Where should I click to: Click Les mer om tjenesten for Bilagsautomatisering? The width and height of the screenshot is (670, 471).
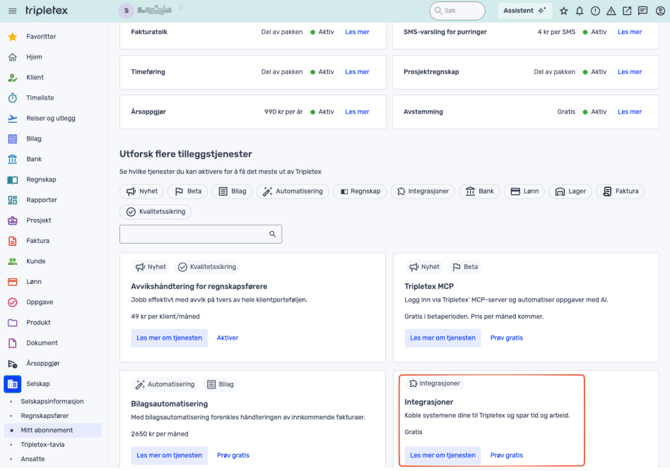(x=169, y=456)
